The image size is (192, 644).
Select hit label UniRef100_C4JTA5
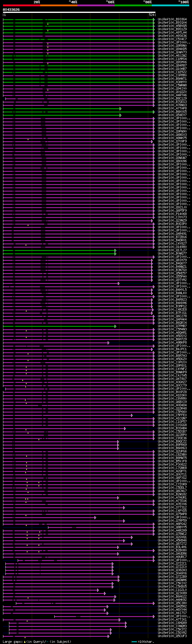coord(172,375)
